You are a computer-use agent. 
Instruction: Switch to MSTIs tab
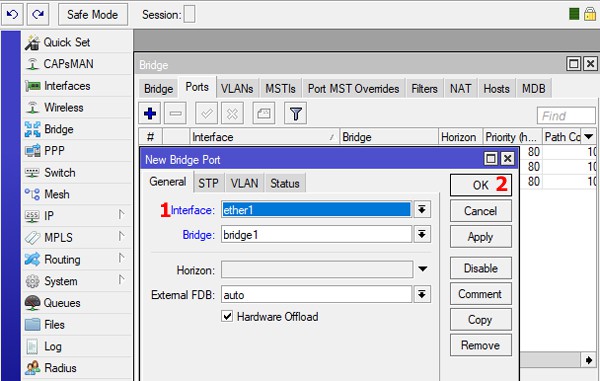click(280, 89)
